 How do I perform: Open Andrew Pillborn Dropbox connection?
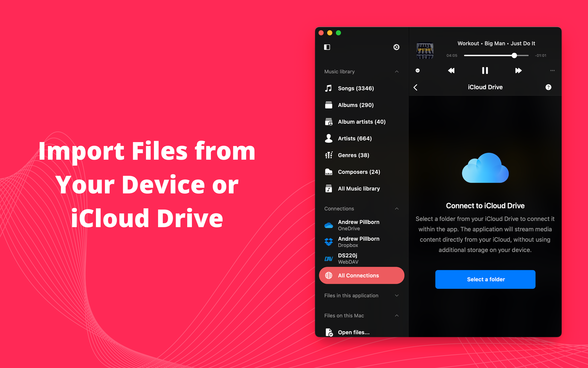click(362, 242)
